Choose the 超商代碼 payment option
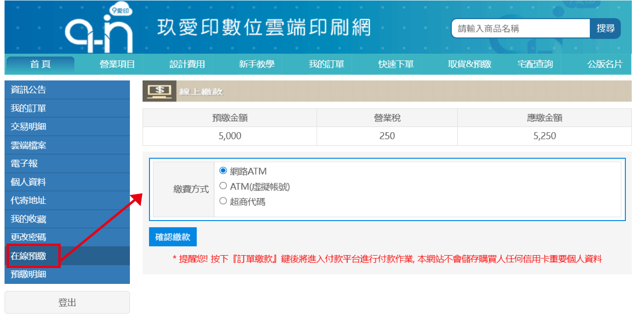 click(223, 201)
